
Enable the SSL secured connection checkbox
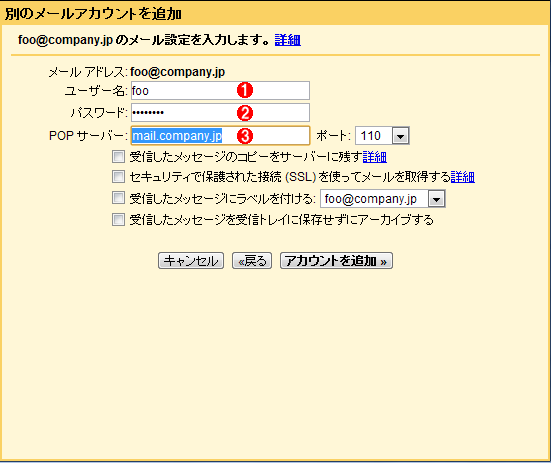click(118, 177)
